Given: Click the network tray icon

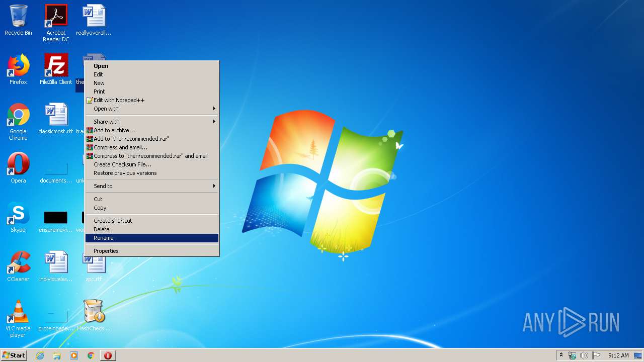Looking at the screenshot, I should coord(572,355).
